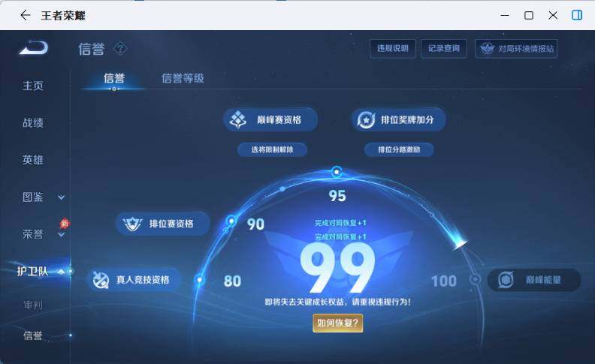595x364 pixels.
Task: Click the 信誉 page heading
Action: tap(91, 49)
